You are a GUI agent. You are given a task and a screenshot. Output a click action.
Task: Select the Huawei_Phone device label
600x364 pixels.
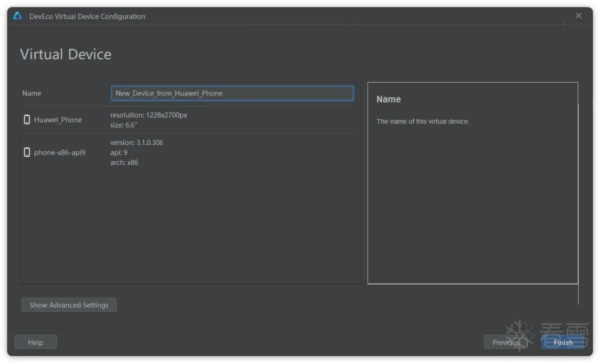point(58,120)
